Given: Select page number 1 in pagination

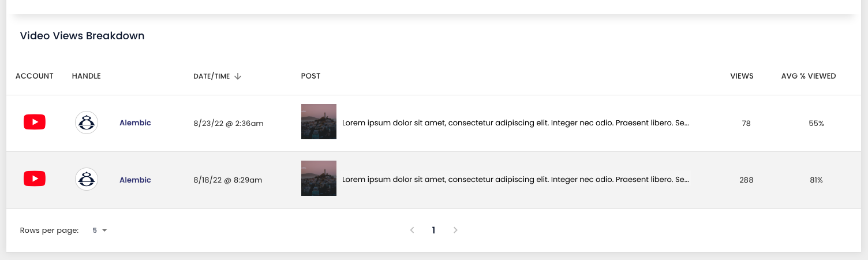Looking at the screenshot, I should tap(433, 230).
